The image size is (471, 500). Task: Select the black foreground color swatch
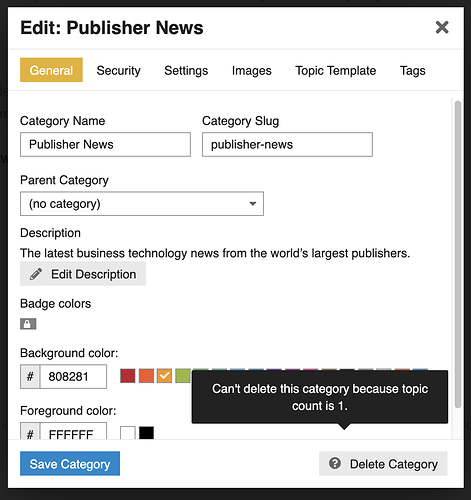[146, 433]
